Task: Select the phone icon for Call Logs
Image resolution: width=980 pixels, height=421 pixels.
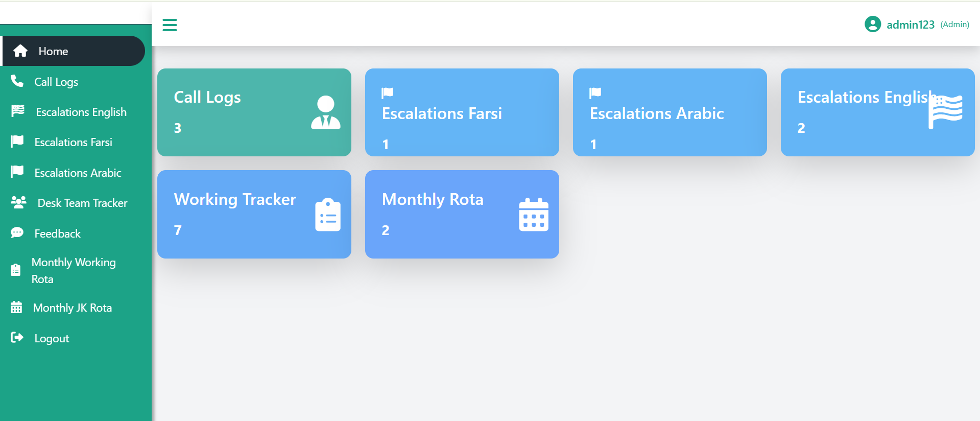Action: 17,81
